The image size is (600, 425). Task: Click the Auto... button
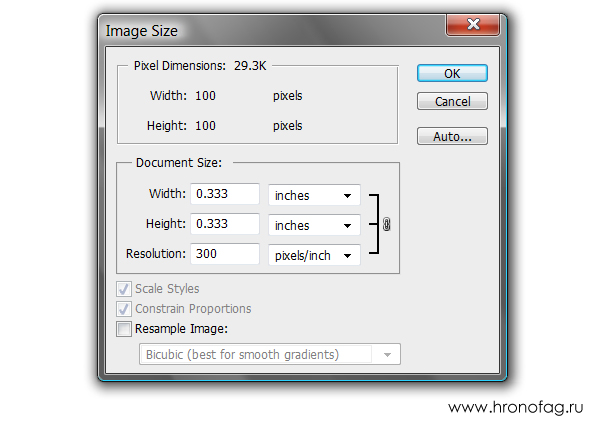tap(452, 136)
